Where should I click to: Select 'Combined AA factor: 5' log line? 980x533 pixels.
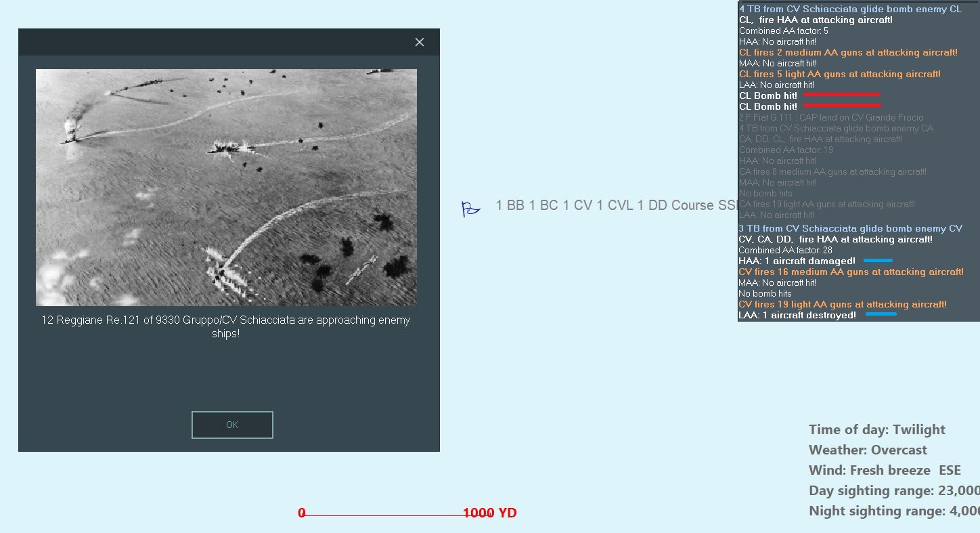[783, 30]
